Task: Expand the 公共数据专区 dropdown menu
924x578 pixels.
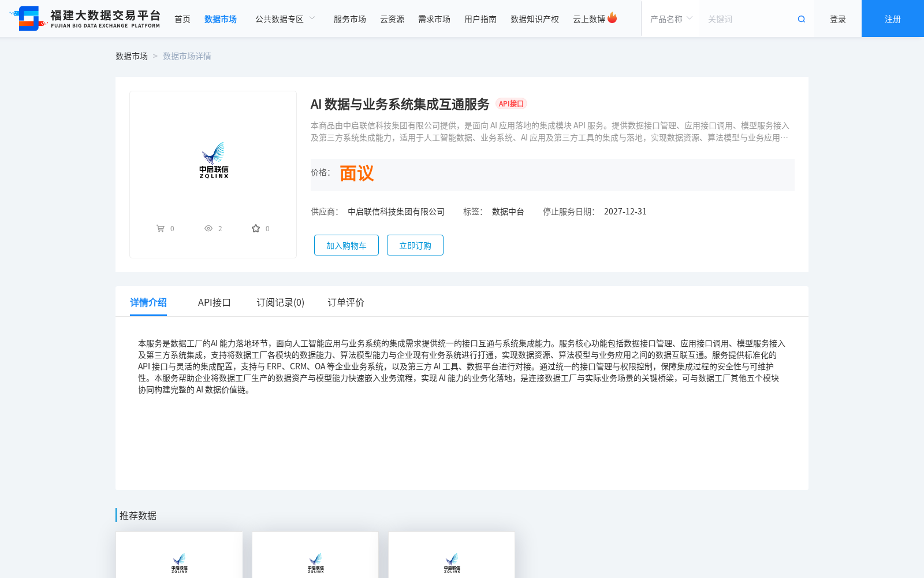Action: click(x=285, y=19)
